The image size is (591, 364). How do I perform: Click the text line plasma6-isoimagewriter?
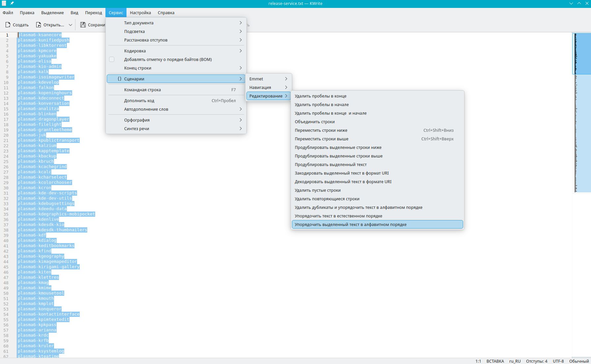pyautogui.click(x=46, y=77)
